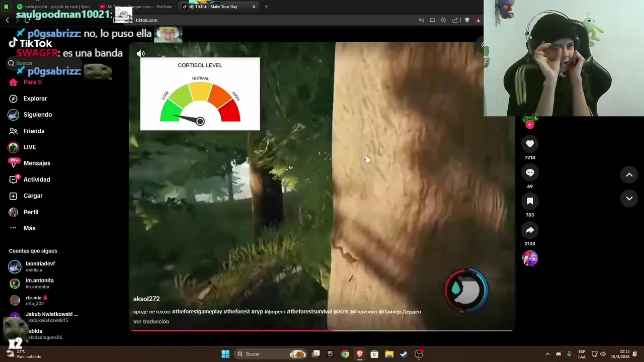This screenshot has height=362, width=644.
Task: Open the LIVE section
Action: pyautogui.click(x=23, y=147)
